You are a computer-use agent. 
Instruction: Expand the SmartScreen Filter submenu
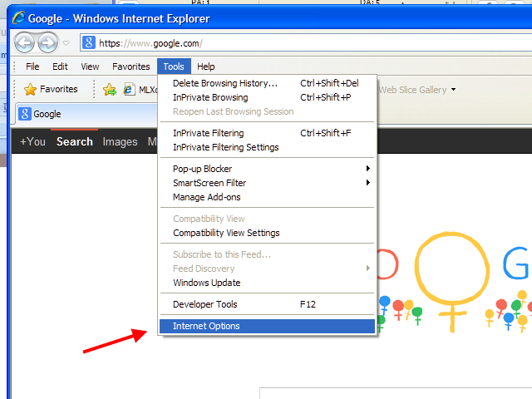click(x=267, y=183)
